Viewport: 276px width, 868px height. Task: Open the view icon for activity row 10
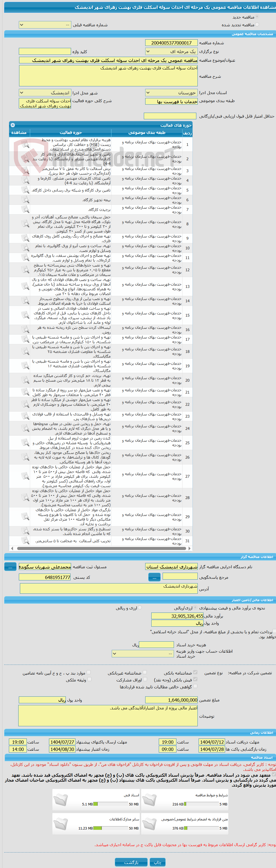25,248
